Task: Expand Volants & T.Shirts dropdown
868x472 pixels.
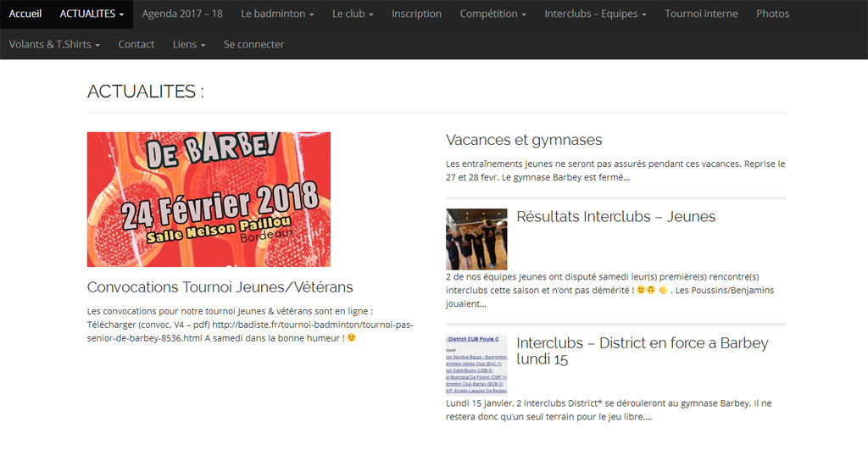Action: coord(54,44)
